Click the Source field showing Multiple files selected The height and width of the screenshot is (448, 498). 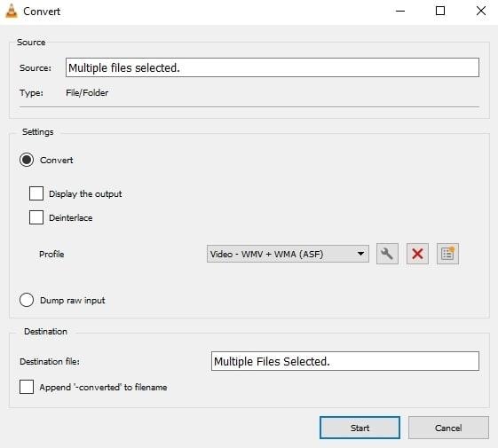click(x=273, y=67)
